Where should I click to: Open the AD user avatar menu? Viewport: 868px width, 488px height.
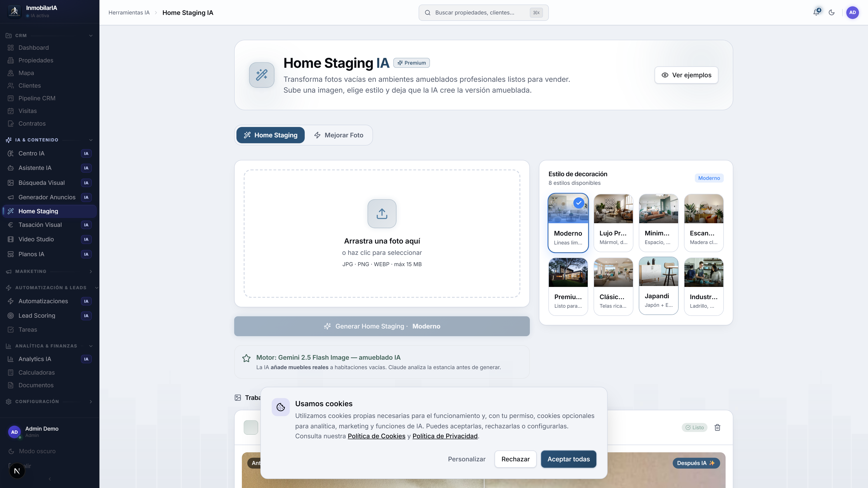852,12
